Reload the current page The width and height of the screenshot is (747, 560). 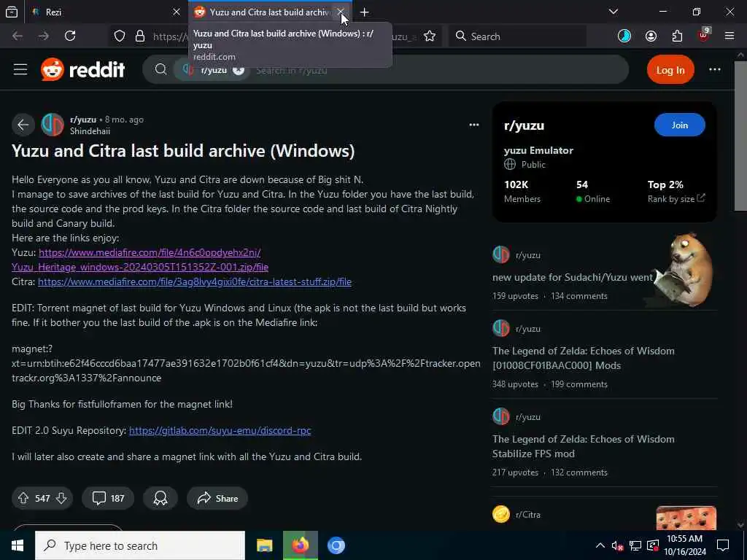(x=70, y=36)
